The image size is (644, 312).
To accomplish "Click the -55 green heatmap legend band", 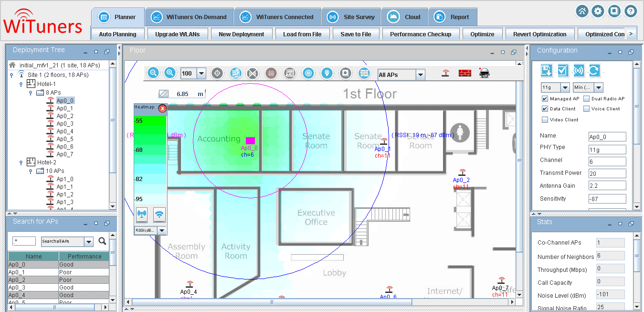I will 150,121.
